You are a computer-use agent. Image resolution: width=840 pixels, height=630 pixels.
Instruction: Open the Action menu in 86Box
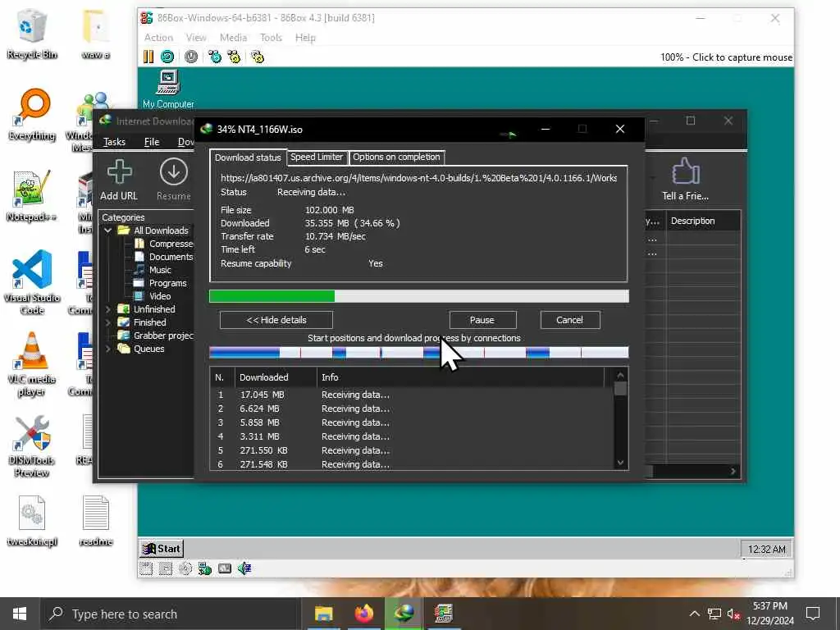[158, 38]
